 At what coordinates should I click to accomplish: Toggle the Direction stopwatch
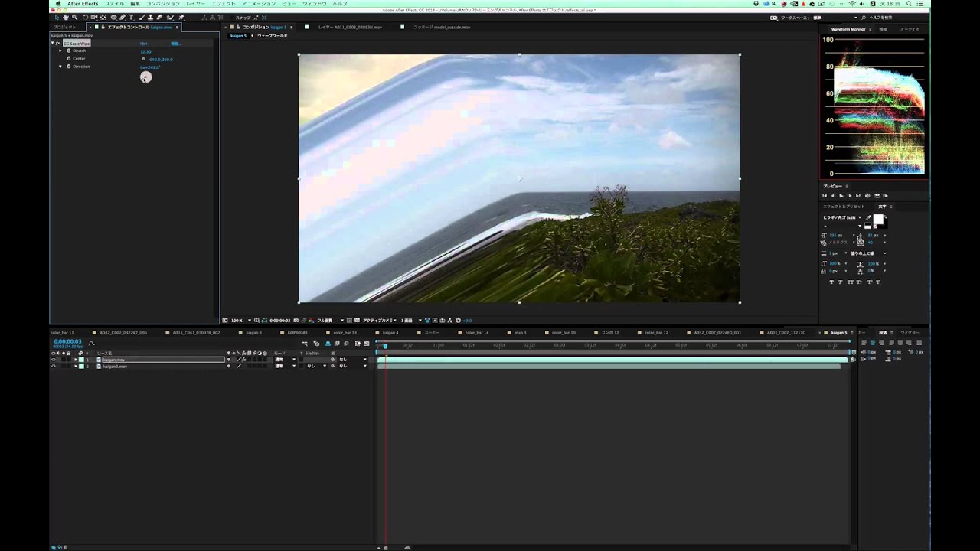[68, 67]
